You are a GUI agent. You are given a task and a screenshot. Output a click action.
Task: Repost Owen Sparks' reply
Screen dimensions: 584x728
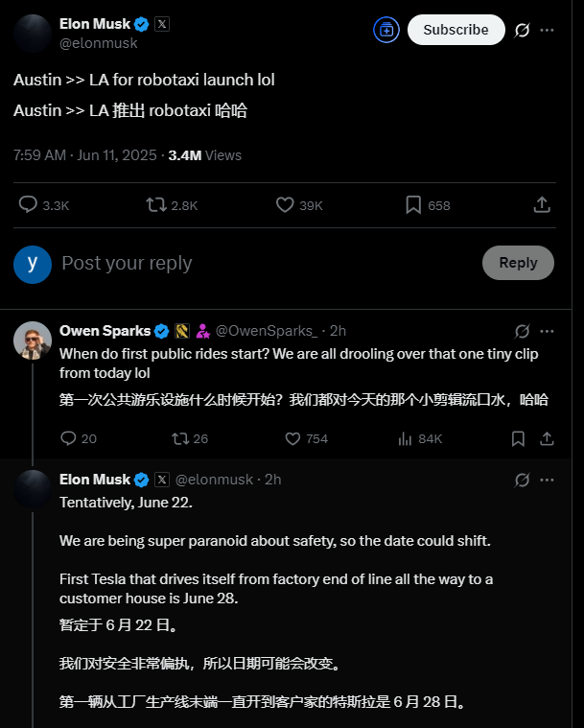point(179,438)
